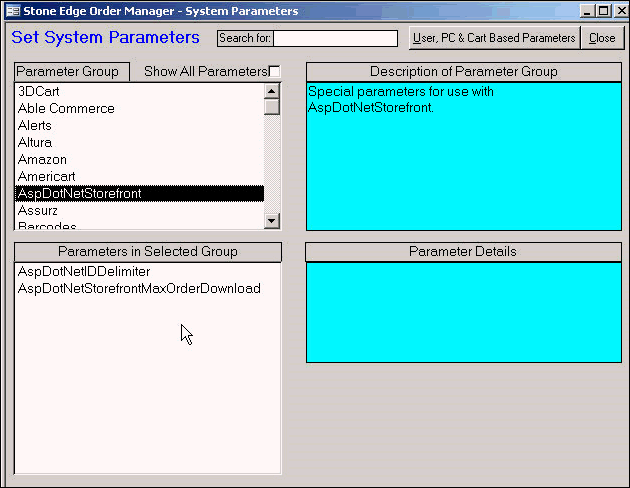
Task: Click the group list scroll down arrow
Action: coord(272,221)
